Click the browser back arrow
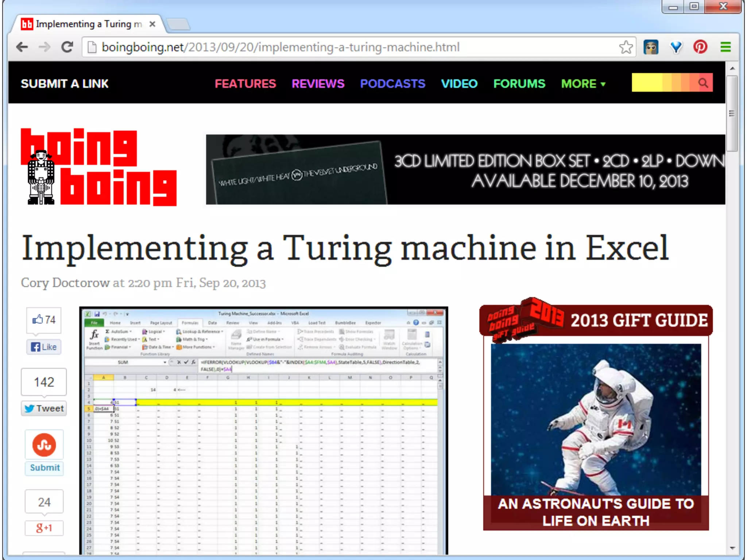Viewport: 747px width, 560px height. pyautogui.click(x=23, y=47)
